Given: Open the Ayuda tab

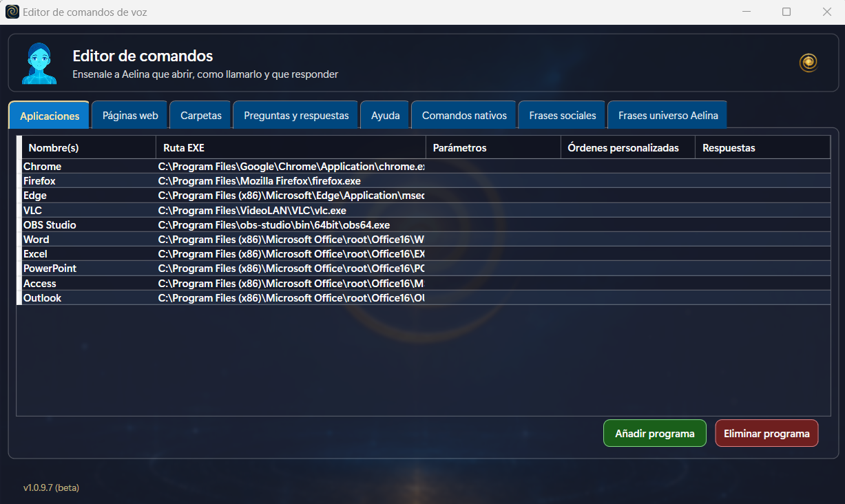Looking at the screenshot, I should coord(386,116).
